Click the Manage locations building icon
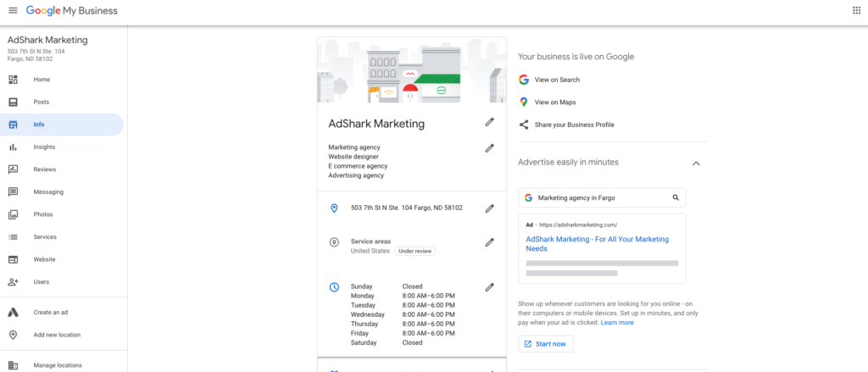This screenshot has height=372, width=868. tap(14, 365)
